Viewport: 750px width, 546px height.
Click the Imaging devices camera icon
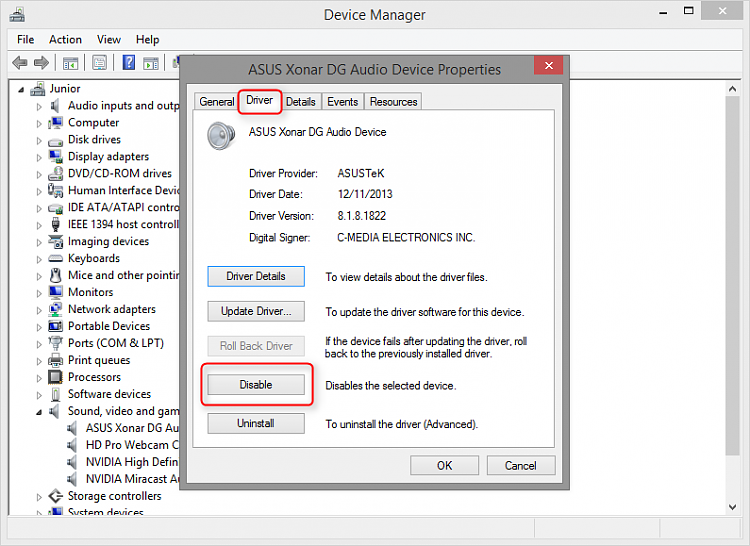pos(55,241)
